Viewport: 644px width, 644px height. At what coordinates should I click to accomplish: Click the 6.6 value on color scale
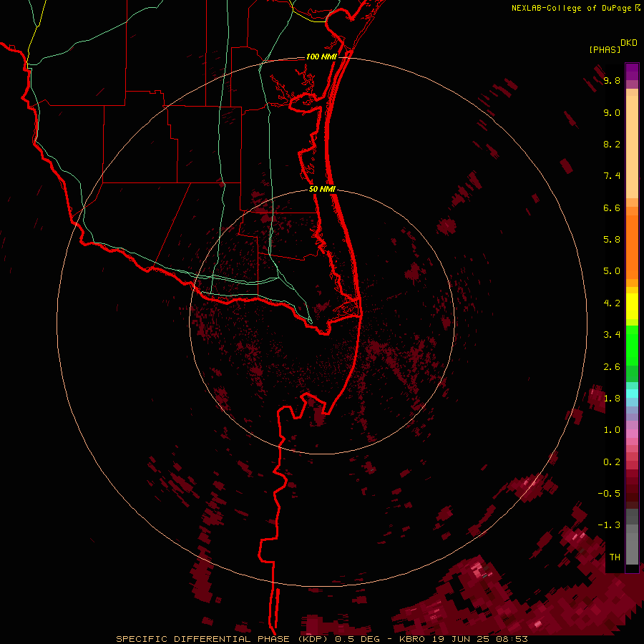(612, 208)
